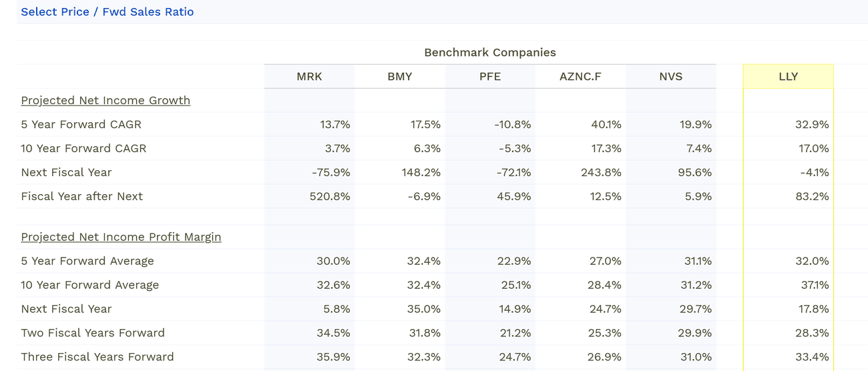Open the Projected Net Income Growth link
The height and width of the screenshot is (371, 868).
[x=105, y=100]
